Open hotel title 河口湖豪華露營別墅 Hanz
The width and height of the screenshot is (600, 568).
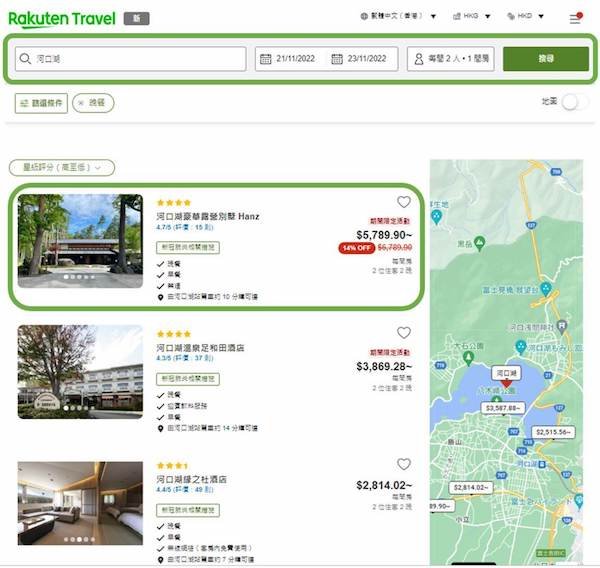[x=207, y=216]
